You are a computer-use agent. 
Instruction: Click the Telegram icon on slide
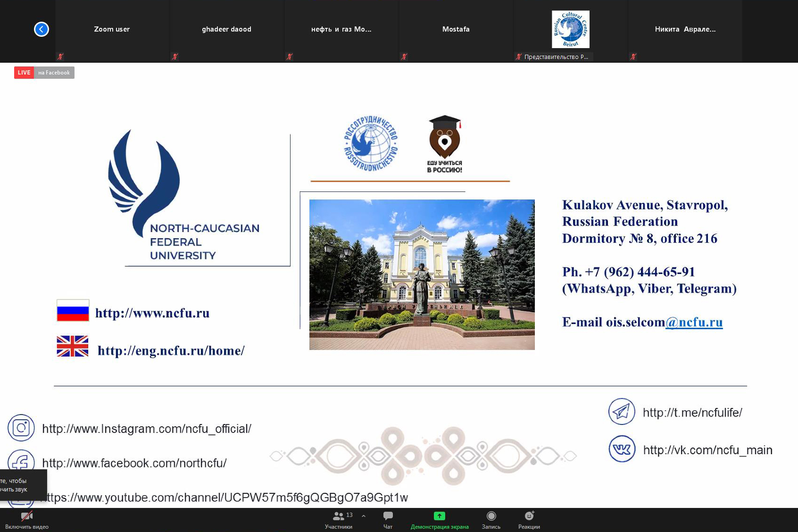[622, 411]
